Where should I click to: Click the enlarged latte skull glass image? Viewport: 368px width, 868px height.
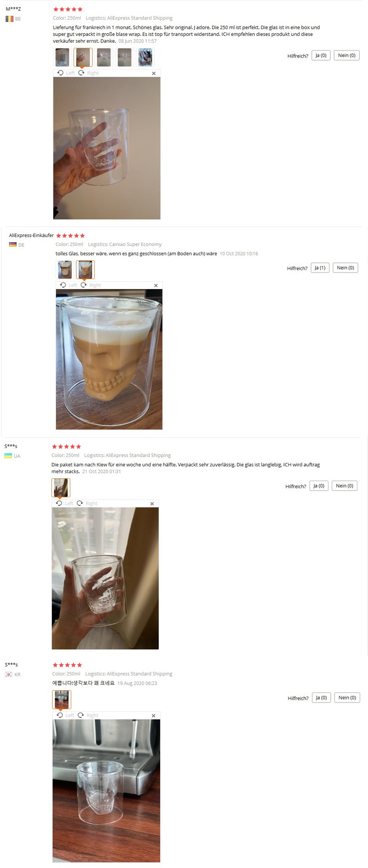[x=109, y=360]
